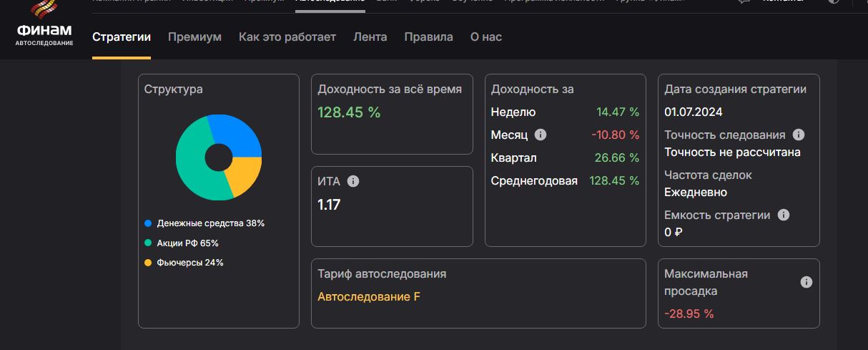Screen dimensions: 868x350
Task: Open the Как это работает tab
Action: pos(287,37)
